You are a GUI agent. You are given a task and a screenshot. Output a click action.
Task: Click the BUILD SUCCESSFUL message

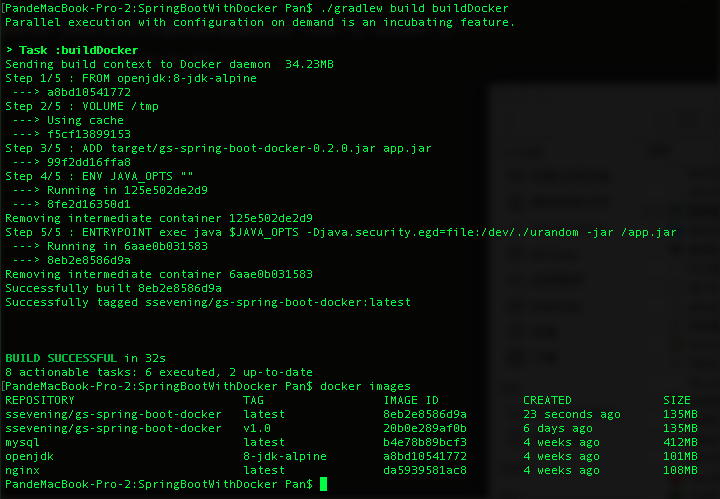85,358
